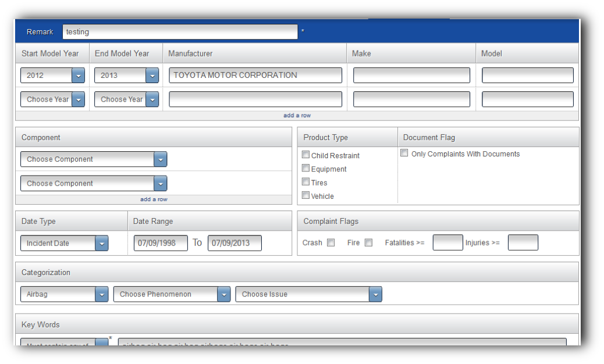Click the start date field 07/09/1998
604x364 pixels.
click(161, 243)
